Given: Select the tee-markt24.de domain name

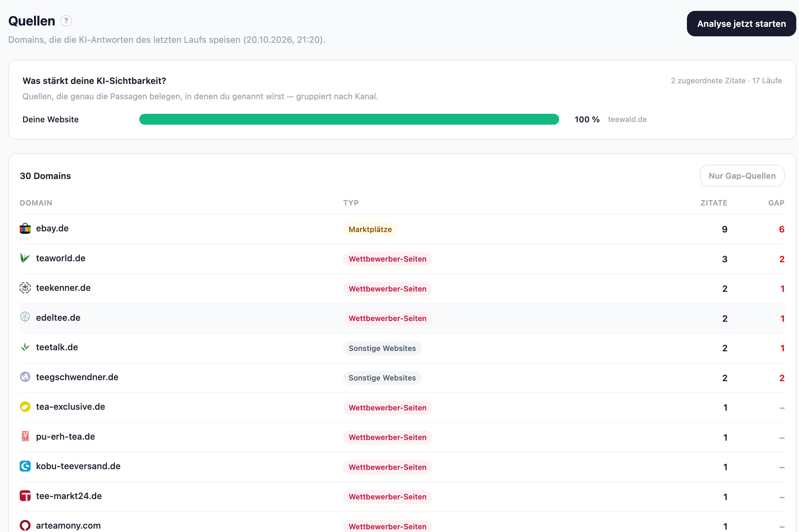Looking at the screenshot, I should click(x=69, y=496).
